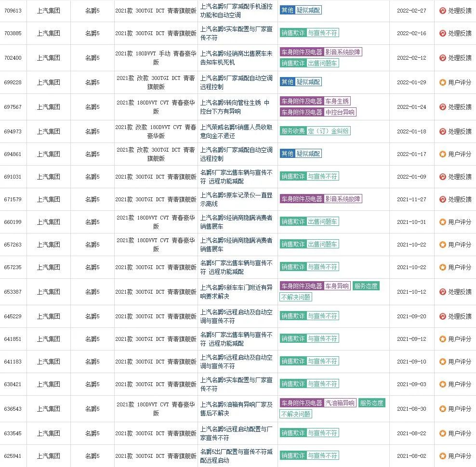This screenshot has width=476, height=467.
Task: Click the red feedback icon on the 2021-09-20 row
Action: [x=442, y=316]
